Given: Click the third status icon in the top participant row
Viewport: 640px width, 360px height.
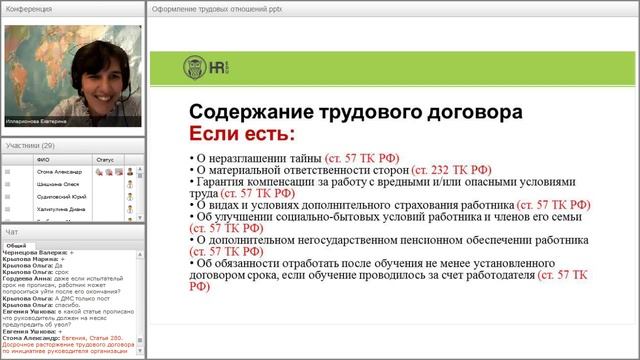Looking at the screenshot, I should (x=119, y=172).
